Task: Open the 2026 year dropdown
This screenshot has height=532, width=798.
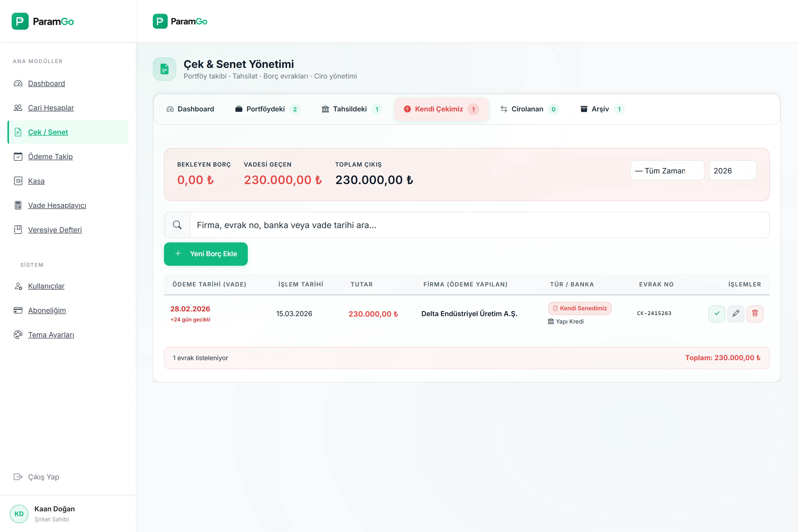Action: pyautogui.click(x=732, y=171)
